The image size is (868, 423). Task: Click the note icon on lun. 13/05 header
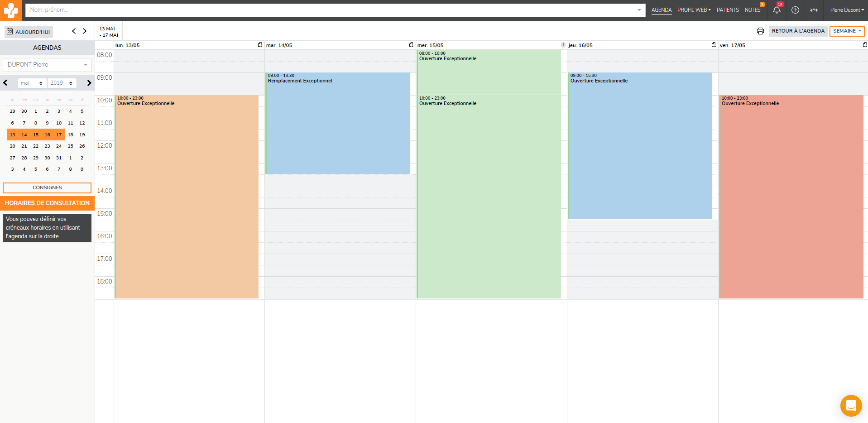(260, 45)
